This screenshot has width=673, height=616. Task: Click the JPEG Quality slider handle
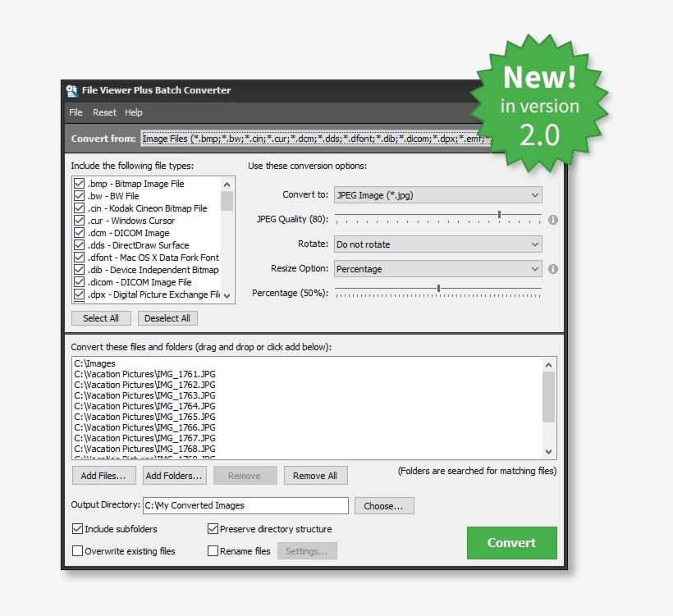click(x=500, y=214)
